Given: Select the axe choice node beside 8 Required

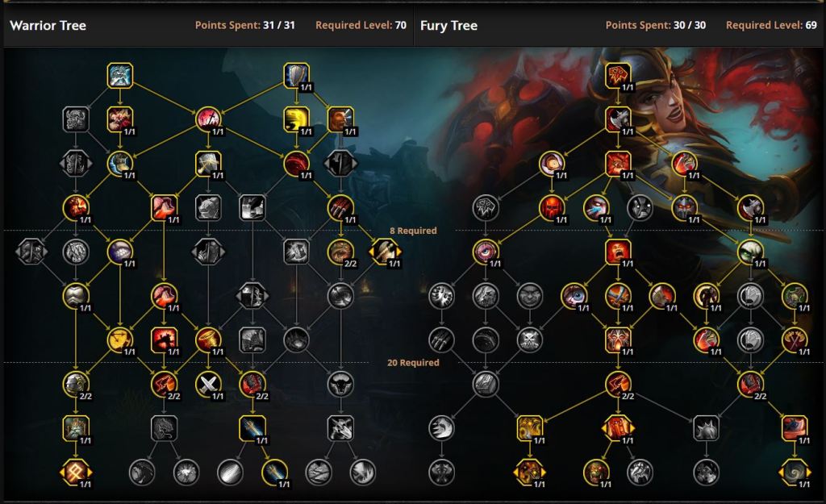Looking at the screenshot, I should (x=385, y=252).
